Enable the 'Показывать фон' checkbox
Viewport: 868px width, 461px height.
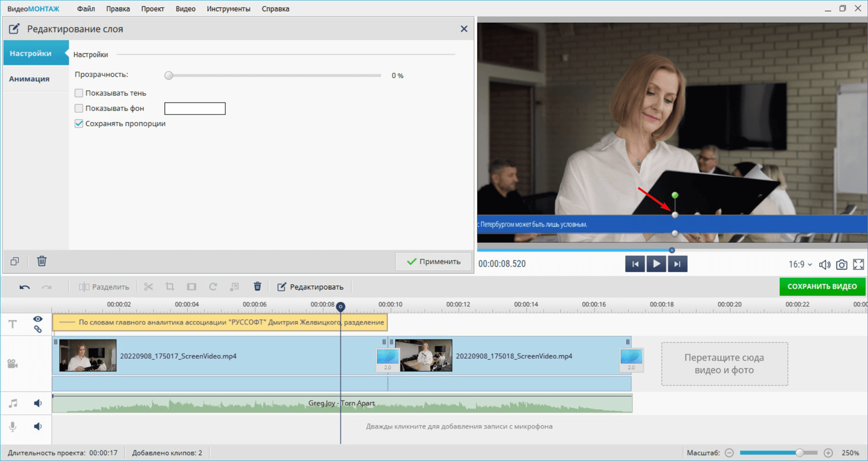(x=79, y=108)
